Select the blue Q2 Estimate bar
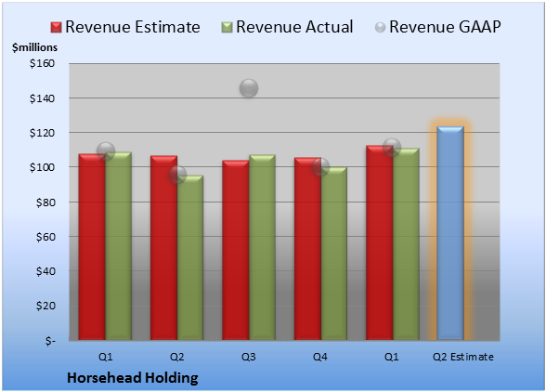 450,233
